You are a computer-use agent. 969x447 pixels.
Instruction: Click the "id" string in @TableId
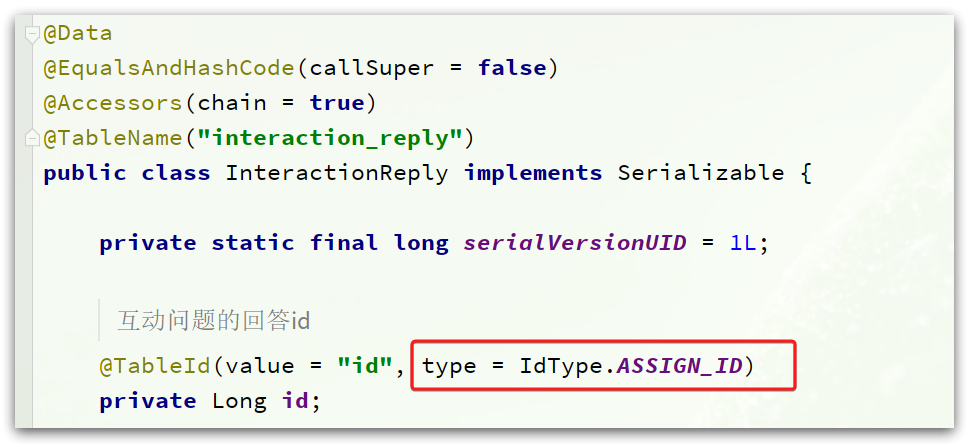[365, 366]
